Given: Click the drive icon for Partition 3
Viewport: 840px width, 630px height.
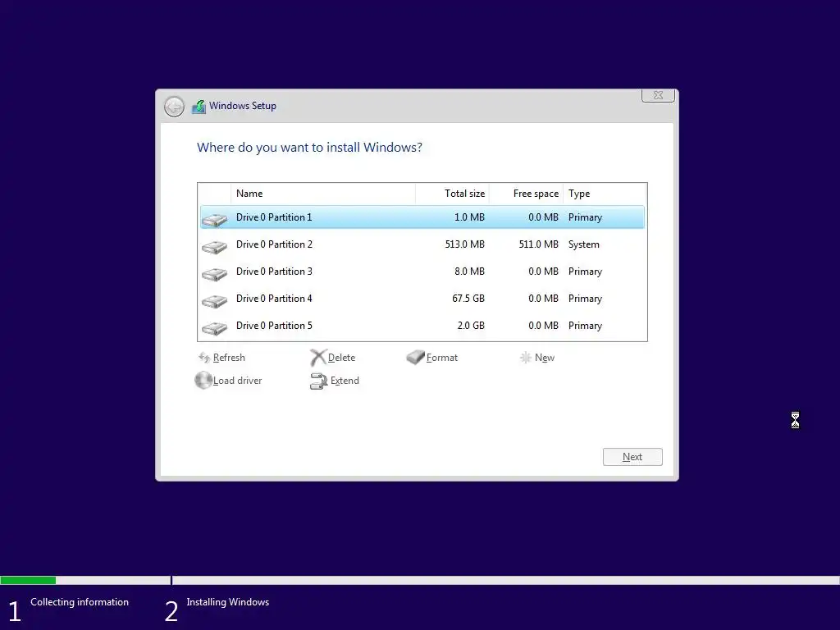Looking at the screenshot, I should click(x=214, y=274).
